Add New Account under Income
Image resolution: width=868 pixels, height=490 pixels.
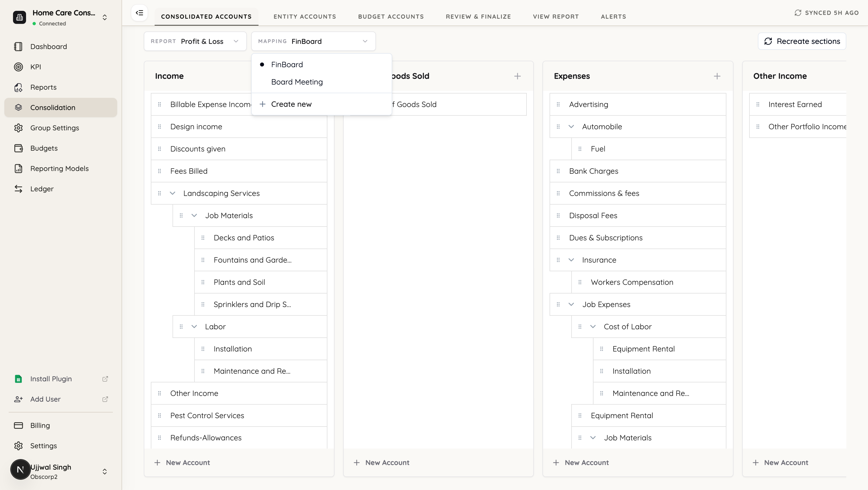[182, 463]
